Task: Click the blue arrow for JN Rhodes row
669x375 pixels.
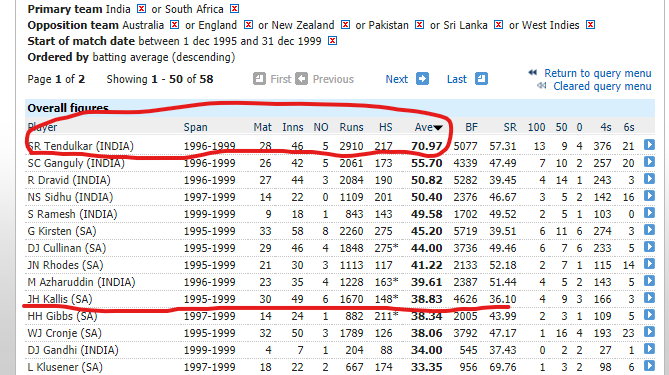Action: pyautogui.click(x=649, y=264)
